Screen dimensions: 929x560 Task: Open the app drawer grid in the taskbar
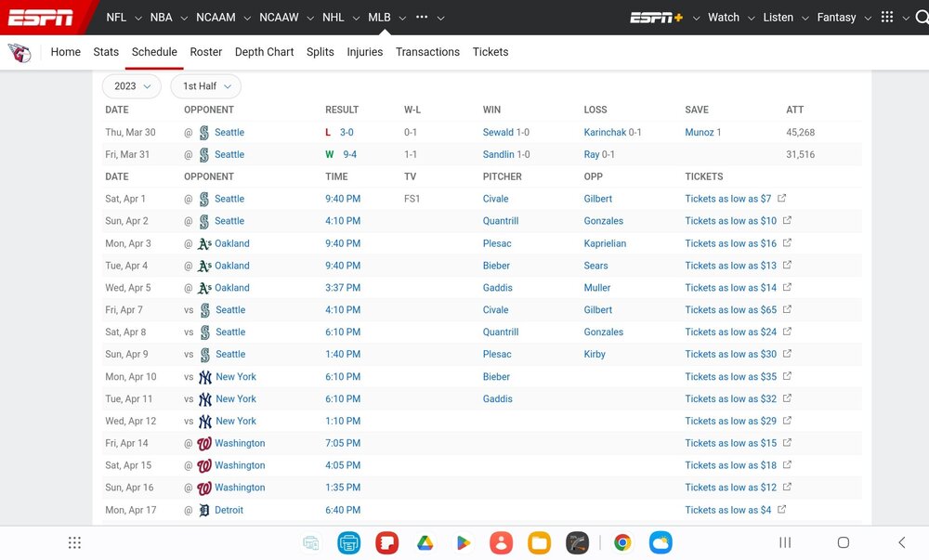click(x=74, y=543)
